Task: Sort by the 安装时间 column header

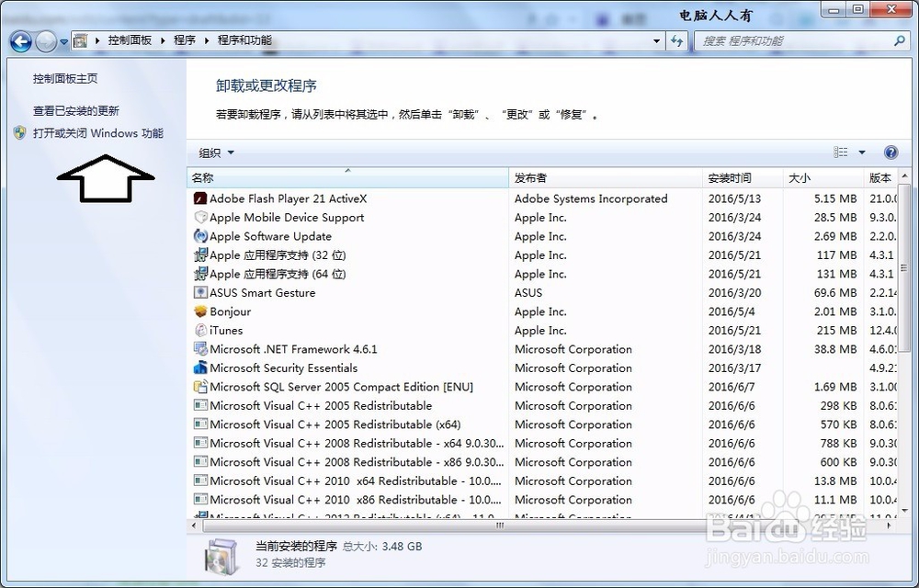Action: click(743, 178)
